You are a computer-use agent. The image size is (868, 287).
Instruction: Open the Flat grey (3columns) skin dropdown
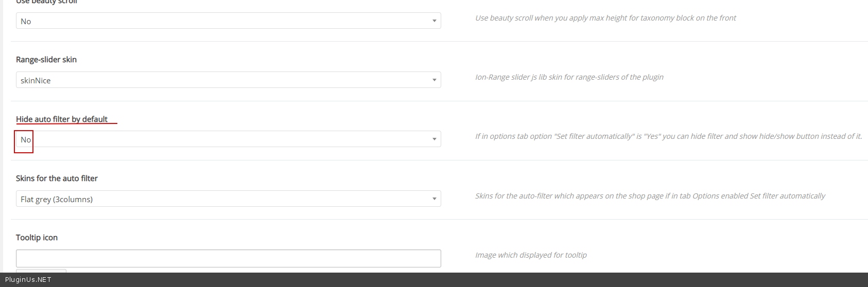(228, 199)
